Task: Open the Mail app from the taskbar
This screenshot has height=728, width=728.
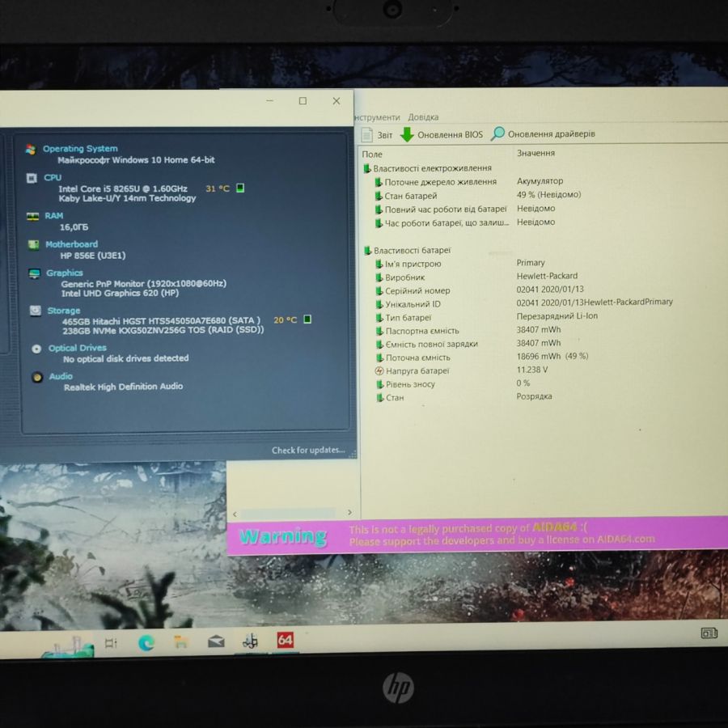Action: point(216,641)
